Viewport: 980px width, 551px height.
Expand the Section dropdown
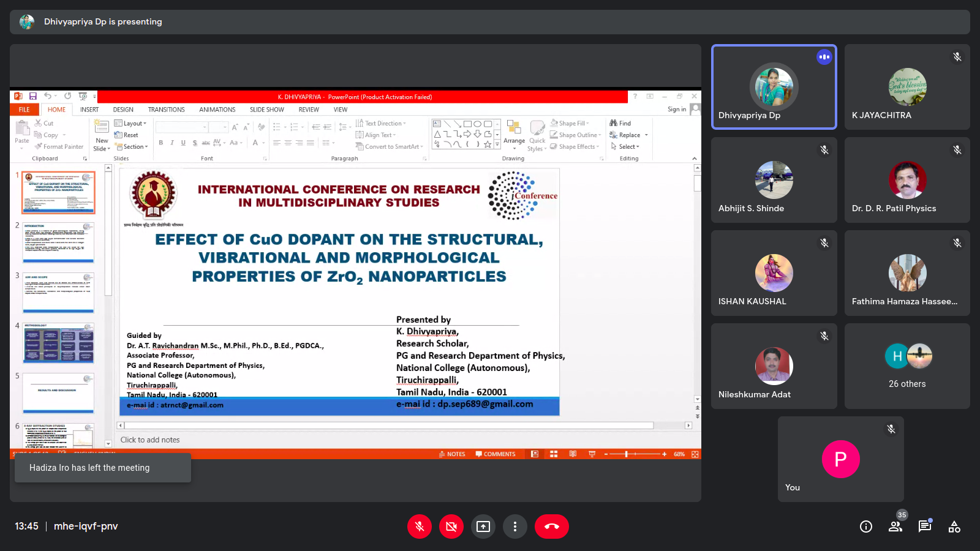coord(131,146)
